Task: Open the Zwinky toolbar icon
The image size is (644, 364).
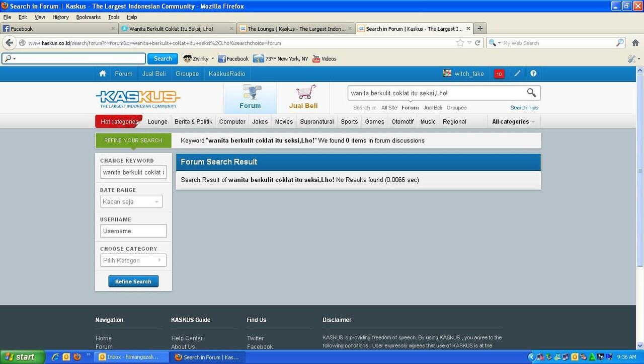Action: (x=187, y=59)
